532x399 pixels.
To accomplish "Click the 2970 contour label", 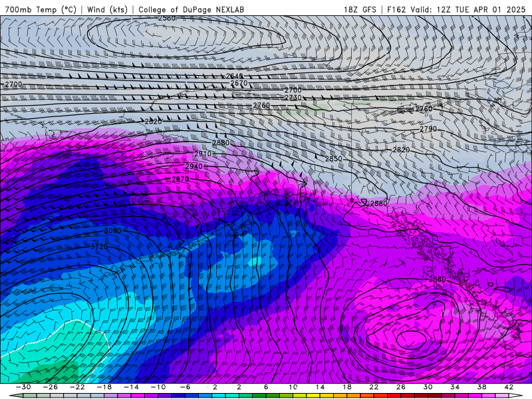I will [x=180, y=179].
